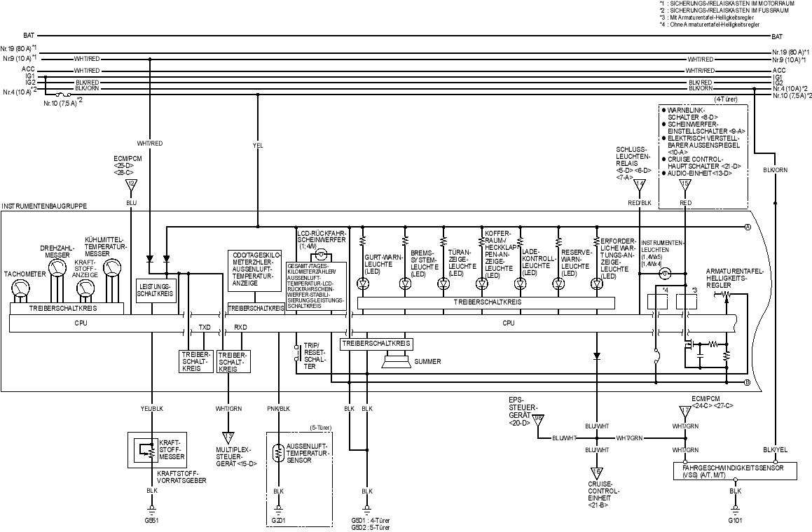
Task: Click the Summer speaker symbol
Action: pyautogui.click(x=397, y=361)
